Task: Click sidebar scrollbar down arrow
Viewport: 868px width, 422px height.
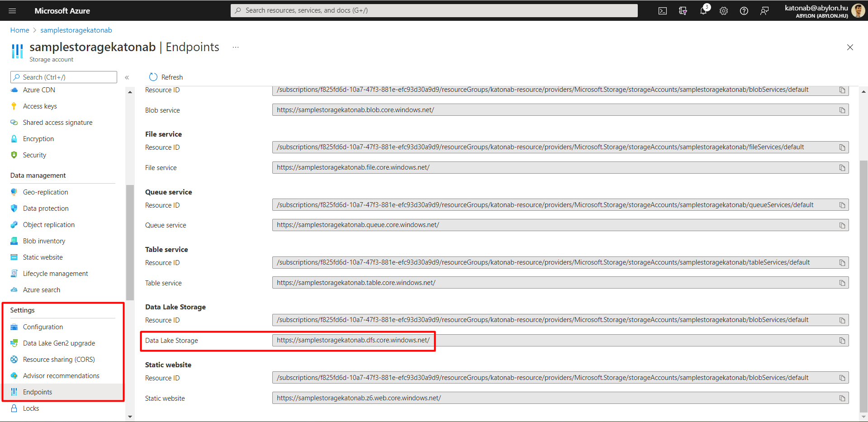Action: (x=130, y=417)
